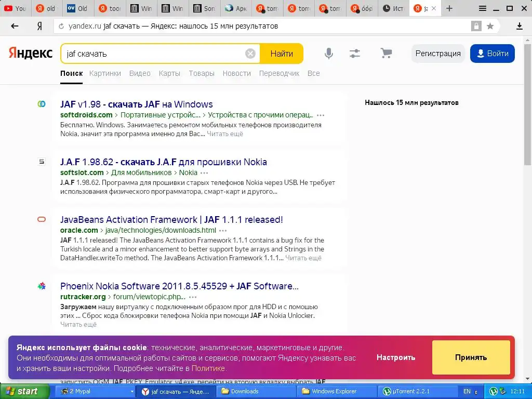Switch to the 'Old' OV browser tab
The width and height of the screenshot is (532, 399).
(77, 8)
